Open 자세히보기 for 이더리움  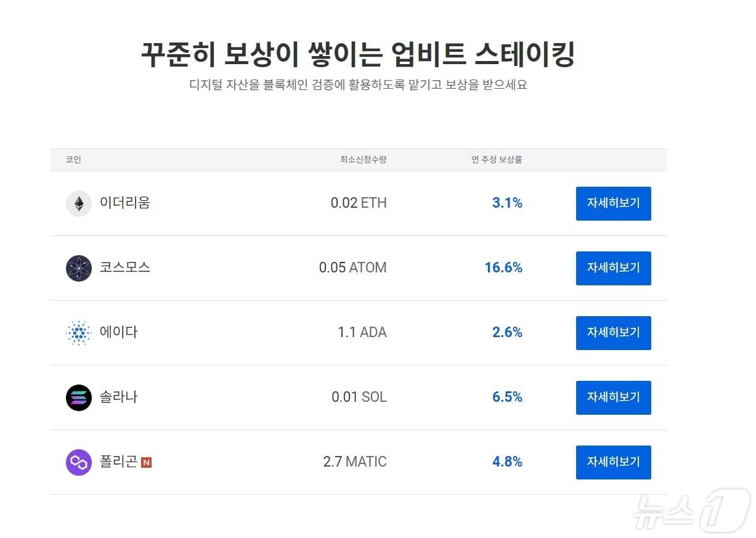click(613, 203)
